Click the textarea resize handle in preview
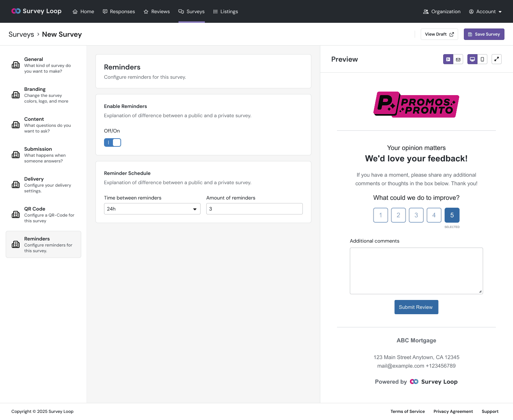The height and width of the screenshot is (420, 513). [x=480, y=291]
